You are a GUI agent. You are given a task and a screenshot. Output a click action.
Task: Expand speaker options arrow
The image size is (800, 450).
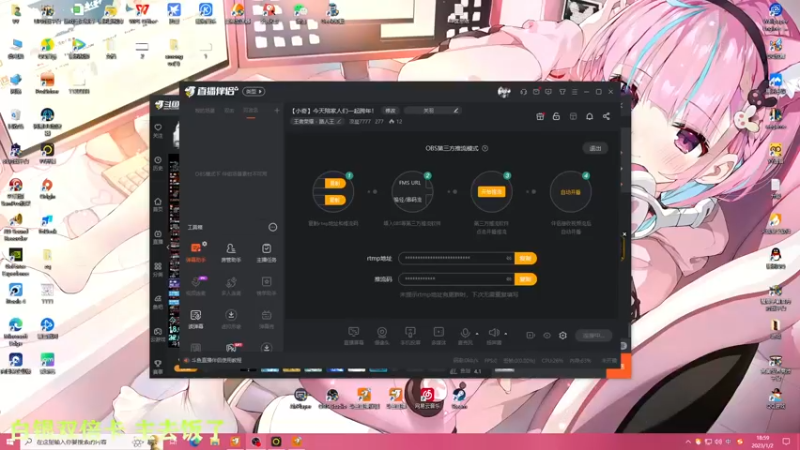(506, 334)
